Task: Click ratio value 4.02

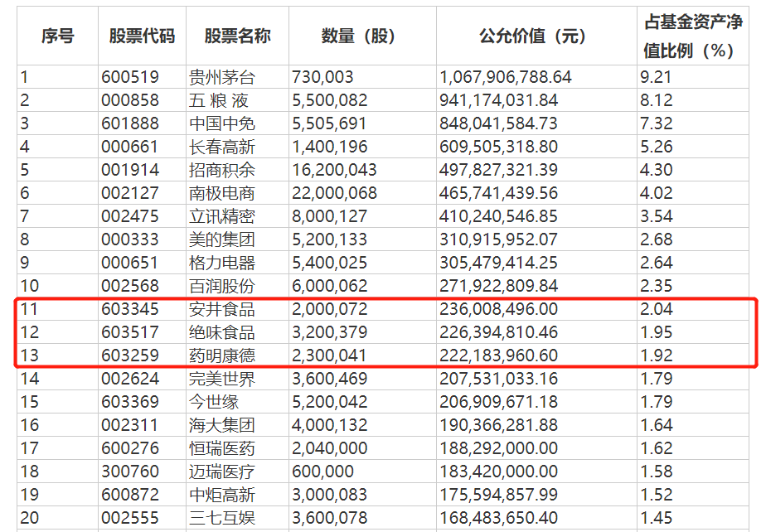Action: tap(656, 193)
